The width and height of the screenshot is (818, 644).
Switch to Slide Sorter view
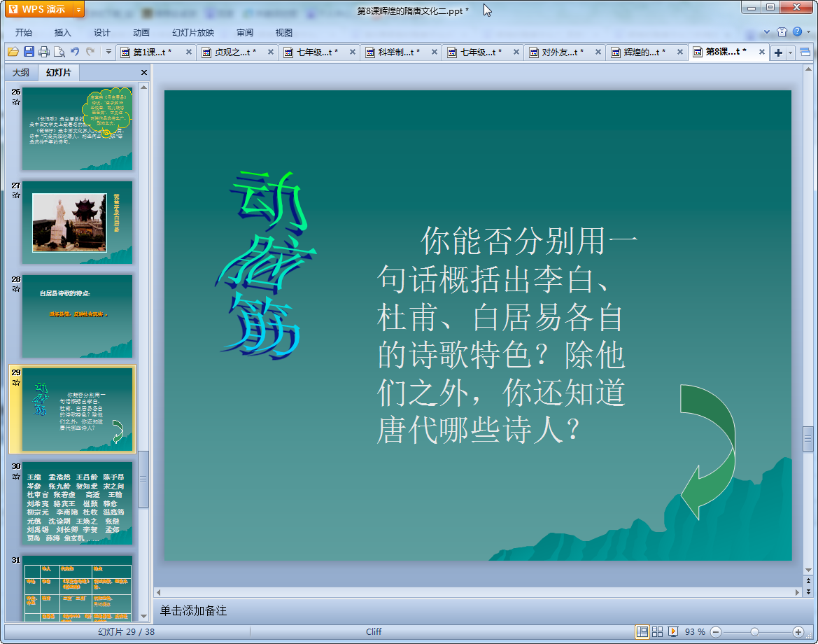coord(657,631)
